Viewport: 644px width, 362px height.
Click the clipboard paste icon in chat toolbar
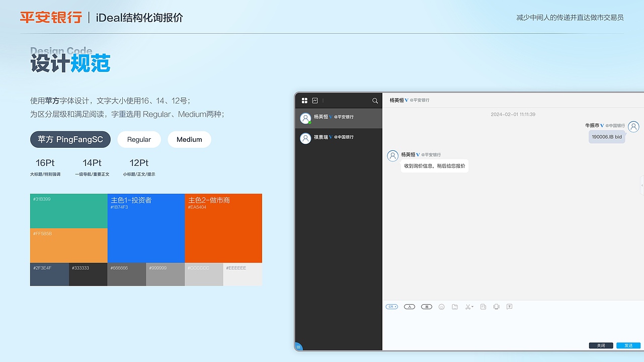point(483,307)
